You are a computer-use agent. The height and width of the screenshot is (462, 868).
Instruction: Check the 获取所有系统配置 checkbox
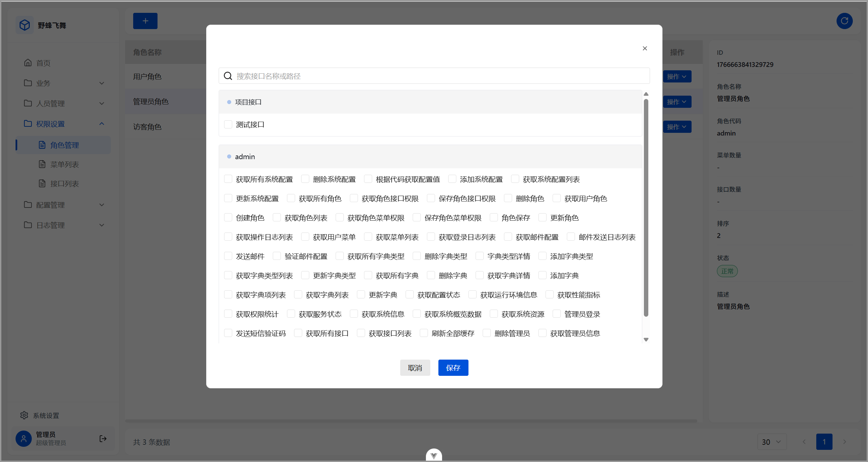pyautogui.click(x=228, y=179)
